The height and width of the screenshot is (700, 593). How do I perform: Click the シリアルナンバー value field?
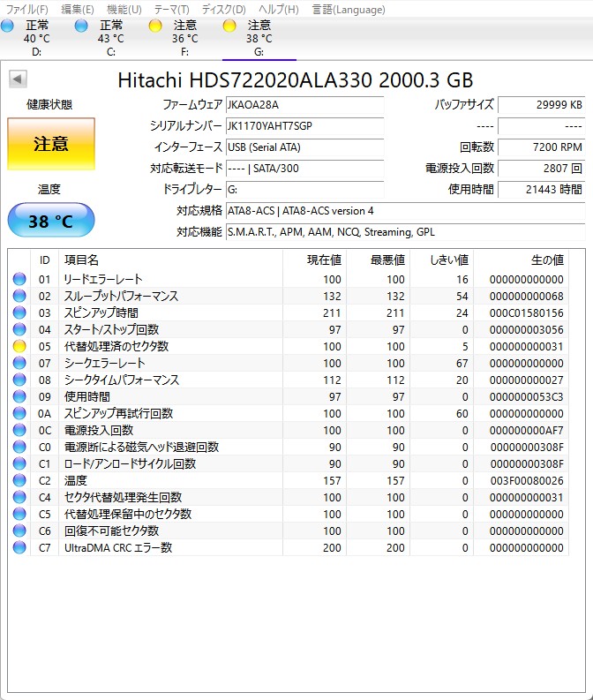pyautogui.click(x=304, y=125)
